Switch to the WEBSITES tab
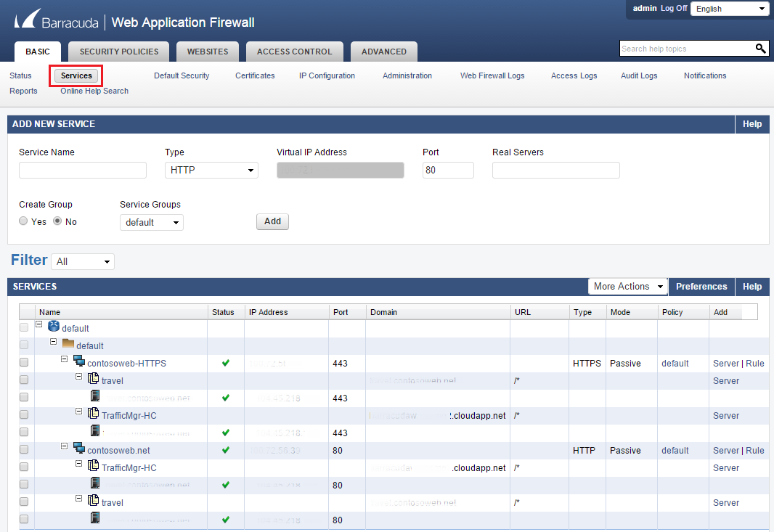This screenshot has width=774, height=532. [208, 52]
